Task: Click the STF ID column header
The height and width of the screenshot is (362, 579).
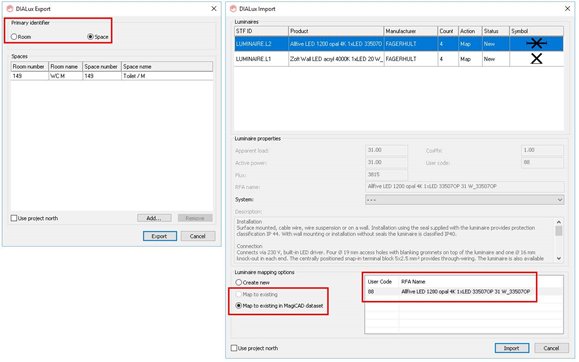Action: tap(261, 31)
